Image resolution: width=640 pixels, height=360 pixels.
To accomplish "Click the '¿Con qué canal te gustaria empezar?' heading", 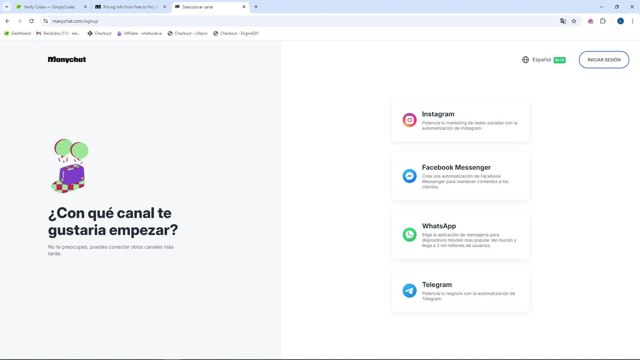I will coord(113,221).
